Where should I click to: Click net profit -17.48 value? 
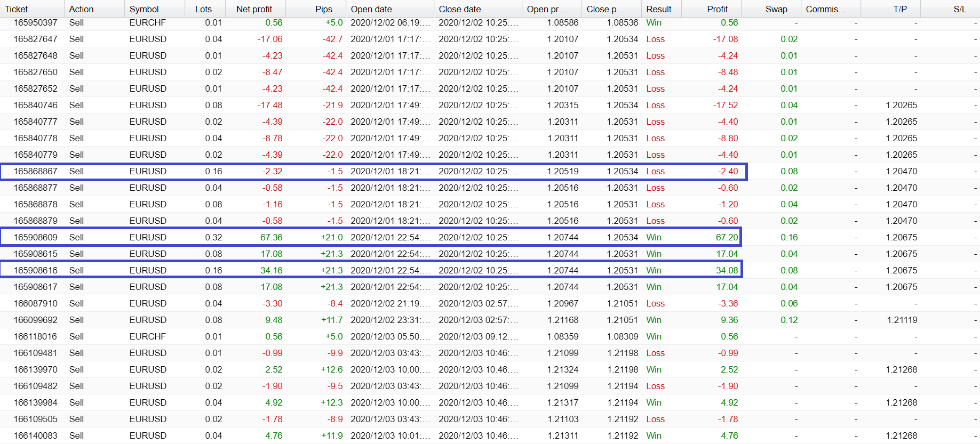270,105
